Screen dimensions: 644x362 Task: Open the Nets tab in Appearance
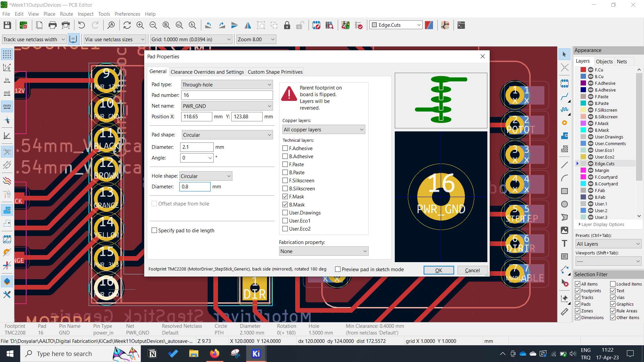point(622,61)
